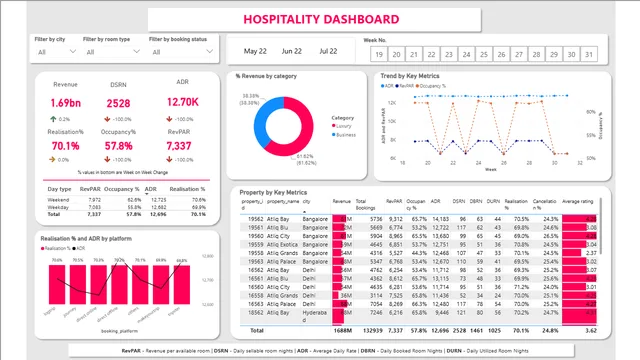Pick week number 24
This screenshot has height=360, width=640.
tap(467, 54)
